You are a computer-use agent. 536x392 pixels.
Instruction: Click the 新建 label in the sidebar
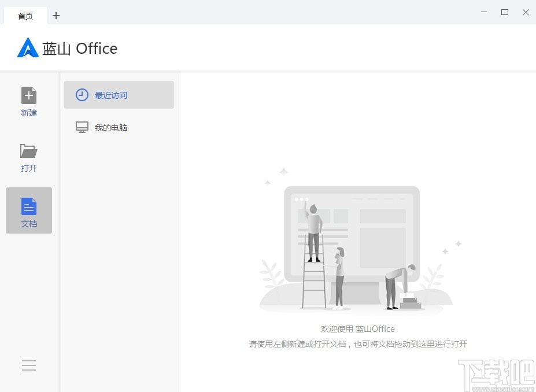coord(28,113)
